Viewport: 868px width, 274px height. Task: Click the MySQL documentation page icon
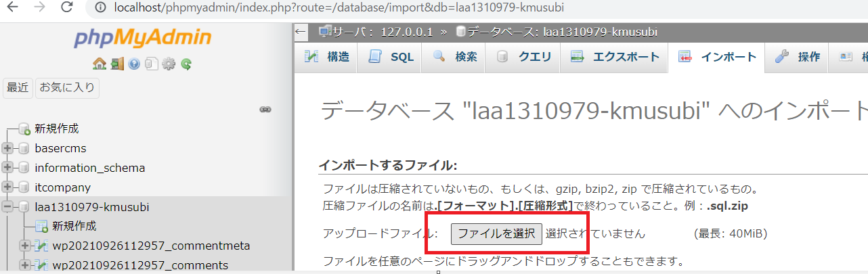pyautogui.click(x=151, y=64)
